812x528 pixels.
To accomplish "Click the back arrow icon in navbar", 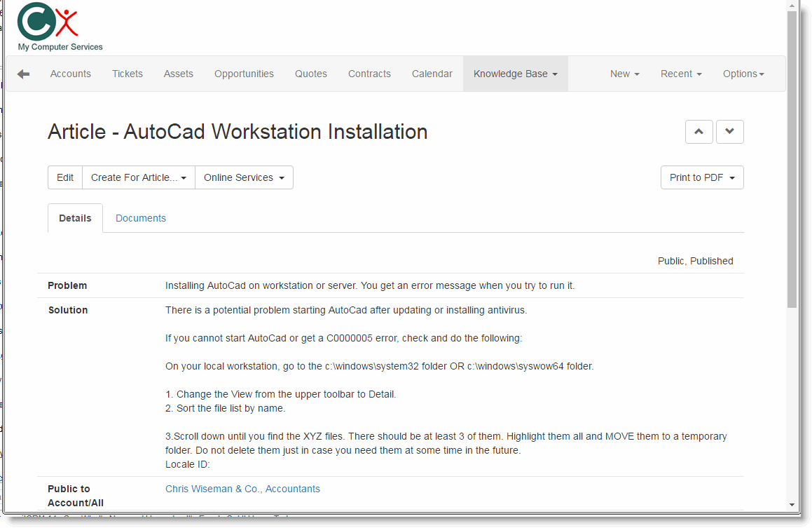I will [x=24, y=74].
